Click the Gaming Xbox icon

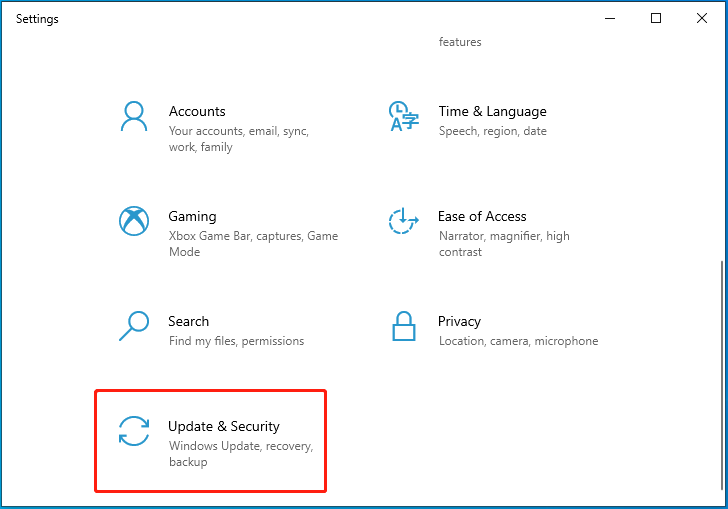tap(134, 221)
